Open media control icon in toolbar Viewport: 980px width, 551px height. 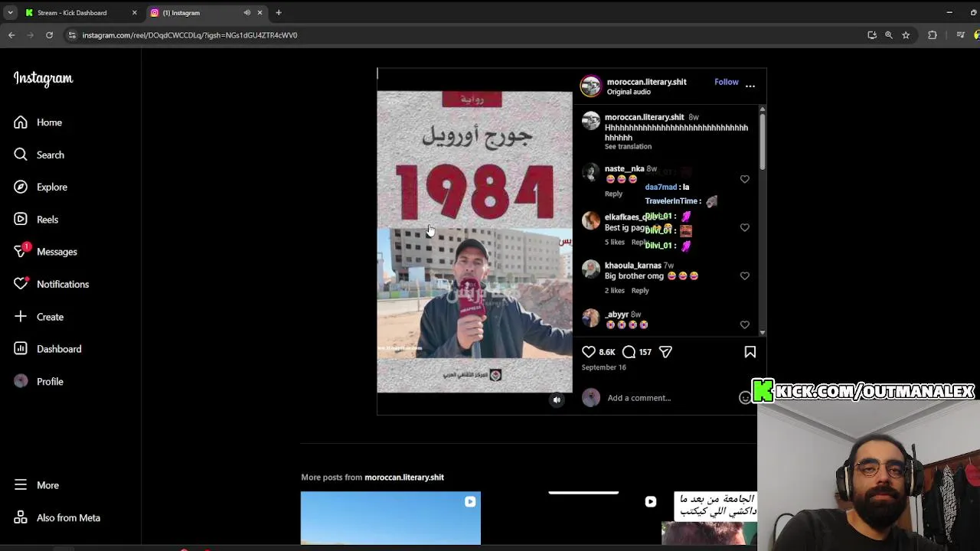click(x=960, y=35)
